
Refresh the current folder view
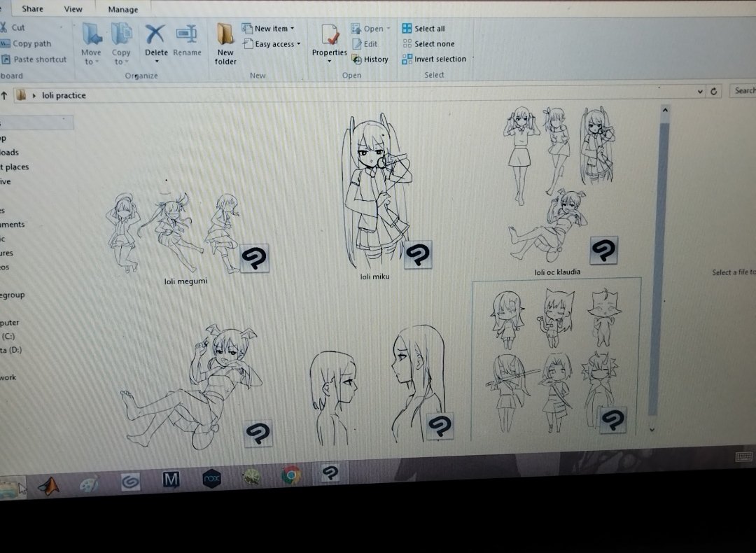click(713, 91)
